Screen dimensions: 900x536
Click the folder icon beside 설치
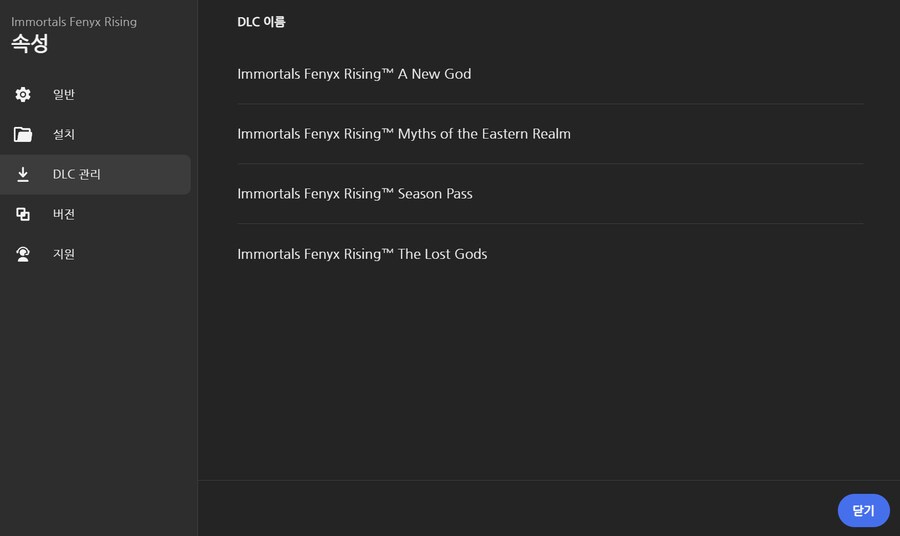pyautogui.click(x=23, y=134)
